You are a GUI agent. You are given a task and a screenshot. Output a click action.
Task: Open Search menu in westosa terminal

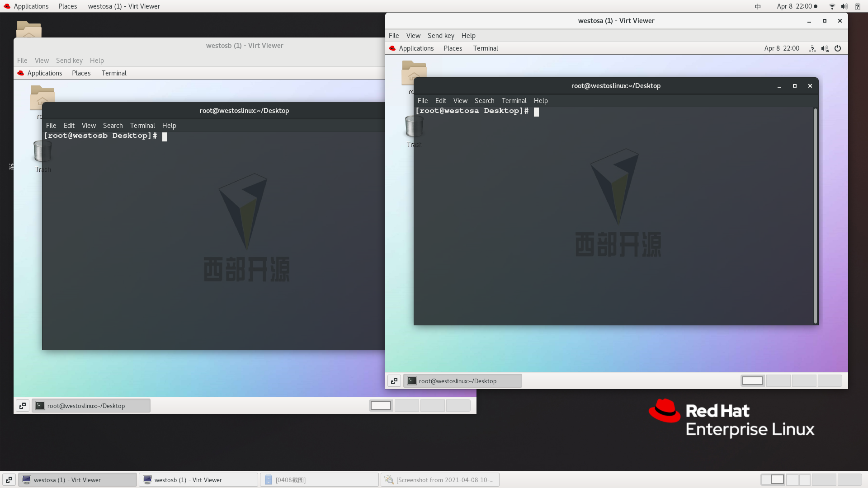coord(484,101)
